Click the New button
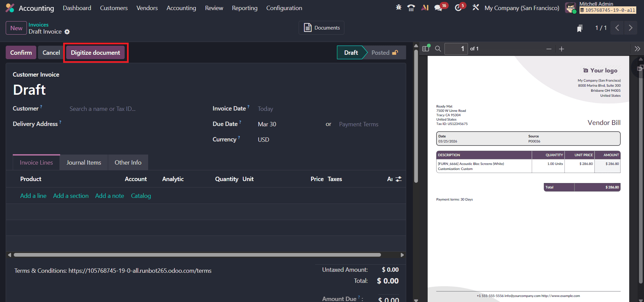 (16, 28)
